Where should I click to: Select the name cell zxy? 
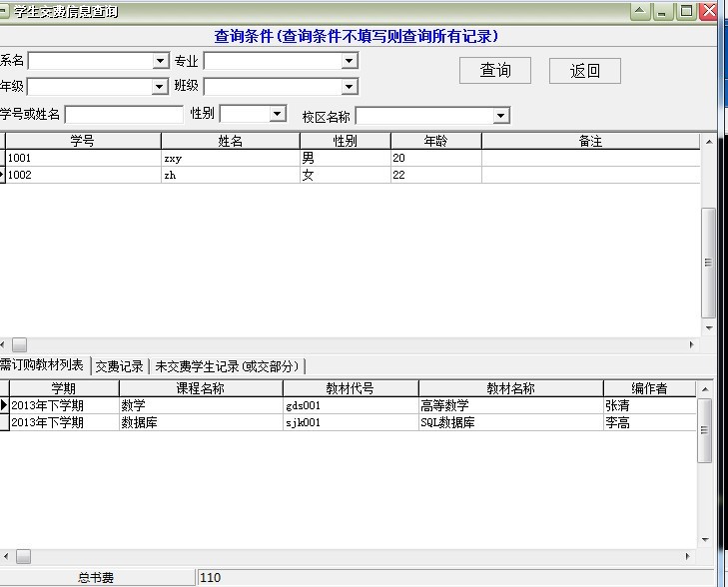(x=231, y=159)
